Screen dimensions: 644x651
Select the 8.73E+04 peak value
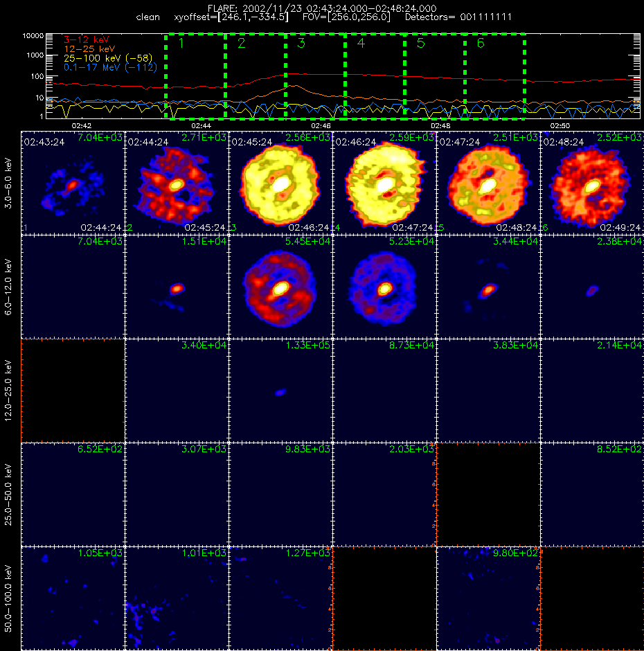(411, 345)
